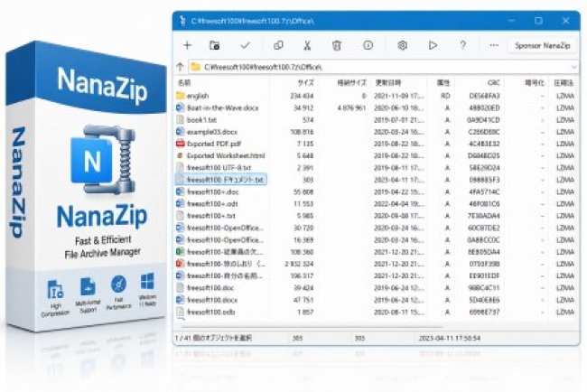Image resolution: width=587 pixels, height=392 pixels.
Task: Click the icon beside freesoft100.docx
Action: [x=180, y=300]
